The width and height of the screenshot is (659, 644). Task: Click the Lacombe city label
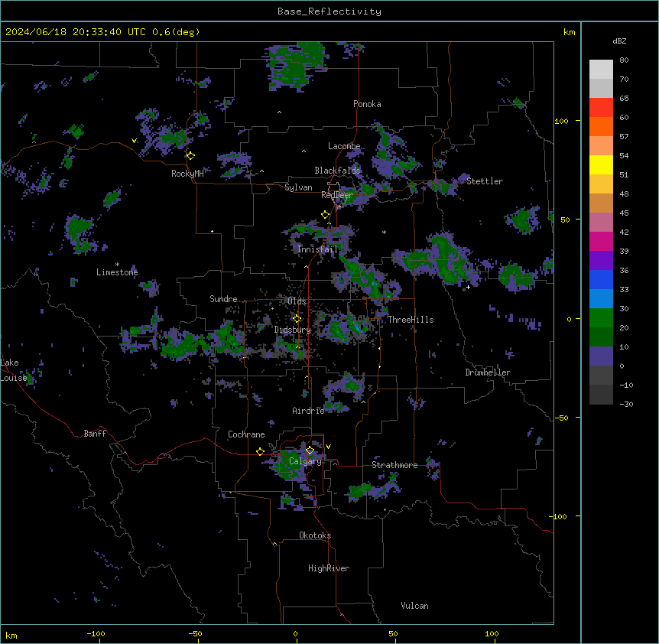344,146
